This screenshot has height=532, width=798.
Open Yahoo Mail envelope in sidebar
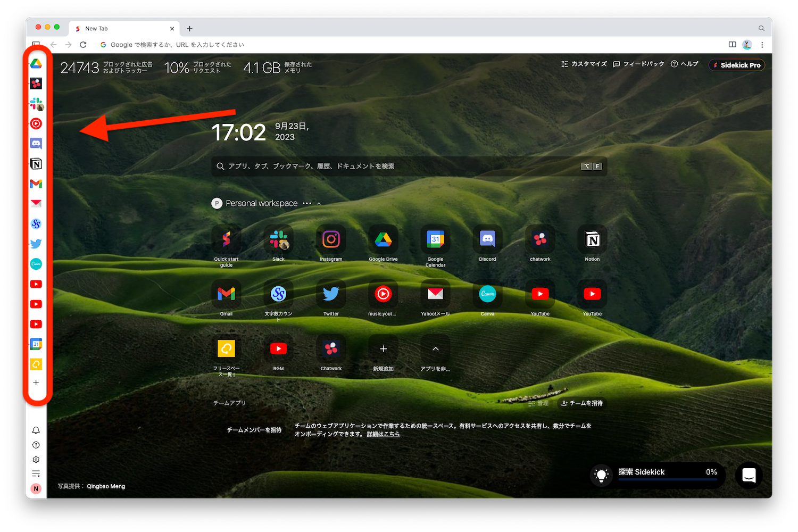[36, 204]
